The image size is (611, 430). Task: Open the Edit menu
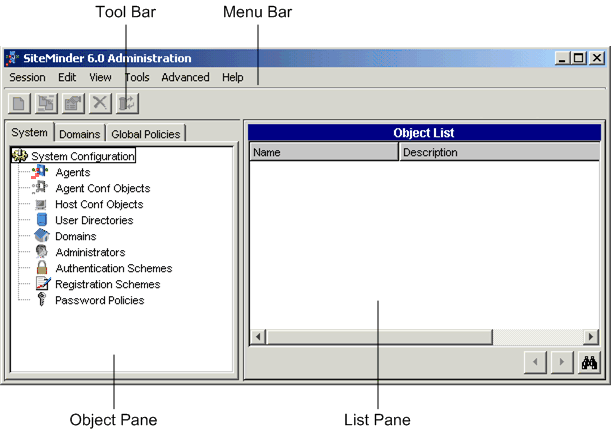(67, 78)
